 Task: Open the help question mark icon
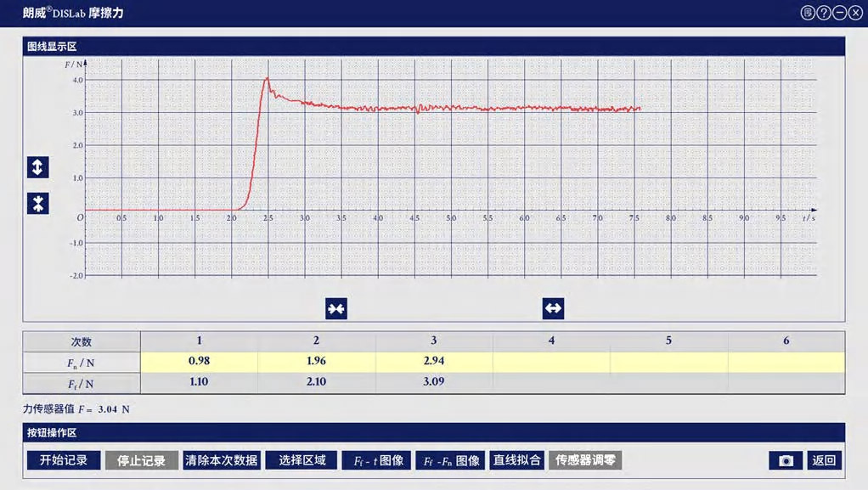pyautogui.click(x=823, y=13)
